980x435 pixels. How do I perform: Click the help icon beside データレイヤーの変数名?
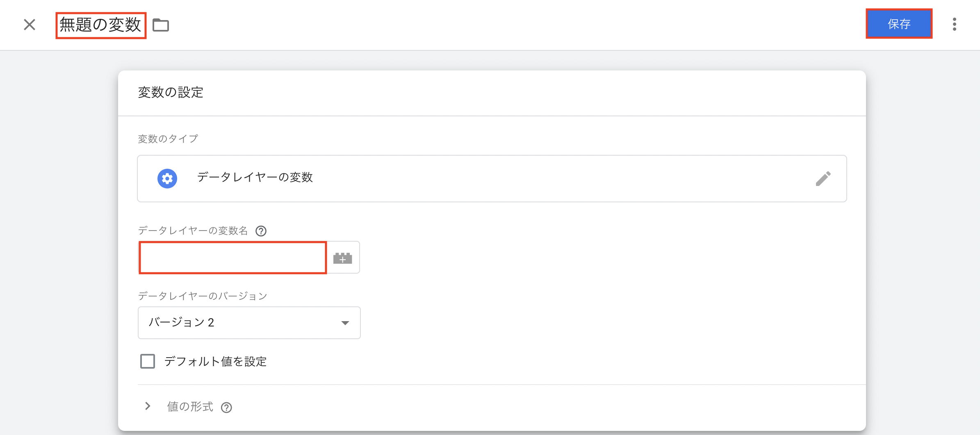coord(261,231)
